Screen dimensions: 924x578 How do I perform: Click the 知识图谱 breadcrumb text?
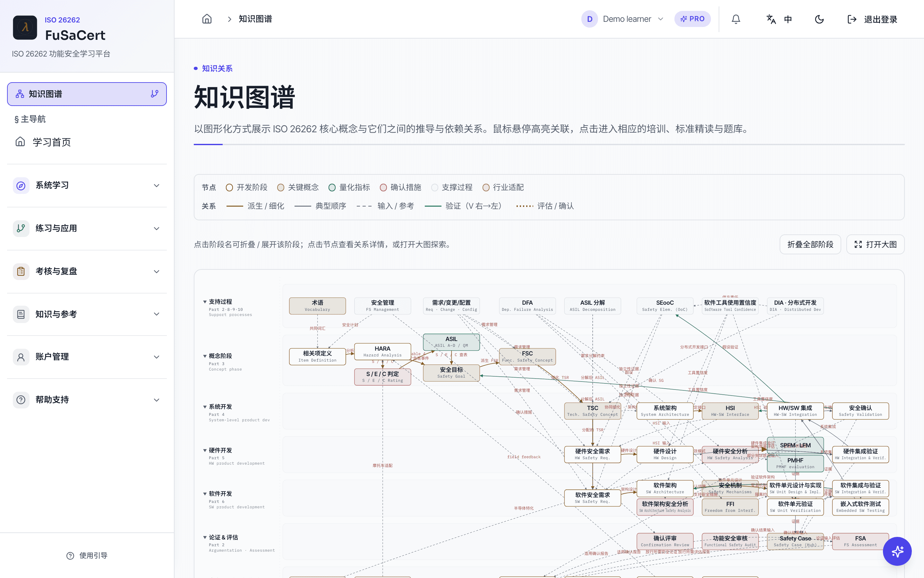[x=255, y=19]
